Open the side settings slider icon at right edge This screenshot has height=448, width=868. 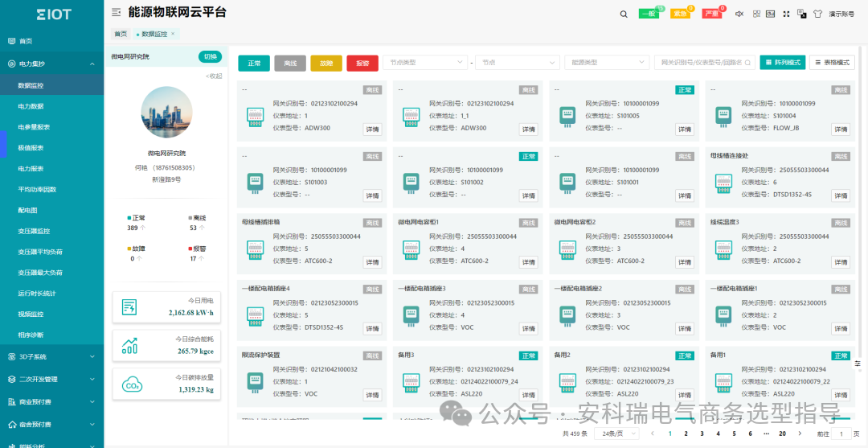858,363
